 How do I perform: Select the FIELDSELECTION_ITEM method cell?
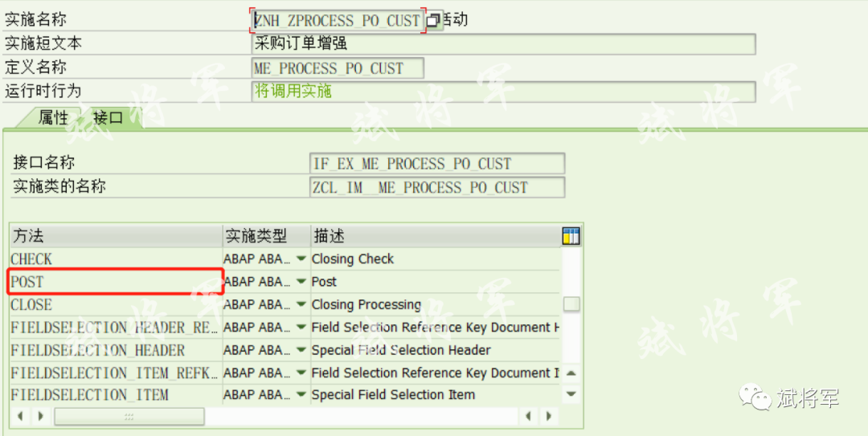point(116,395)
